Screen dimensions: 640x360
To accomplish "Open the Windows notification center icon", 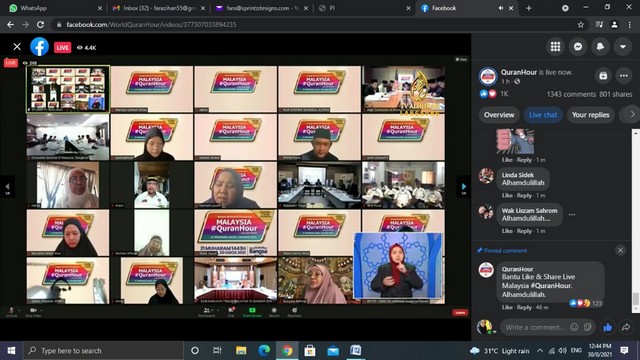I will click(624, 350).
